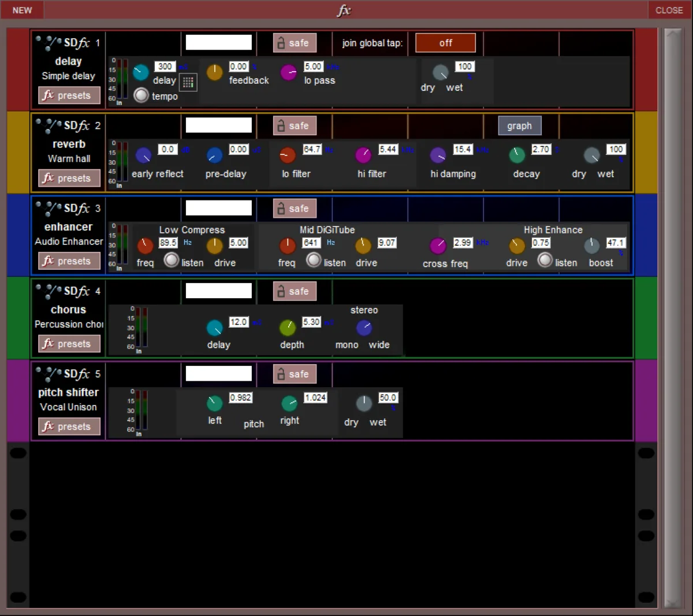Toggle safe lock on the reverb effect
The height and width of the screenshot is (616, 693).
tap(295, 125)
